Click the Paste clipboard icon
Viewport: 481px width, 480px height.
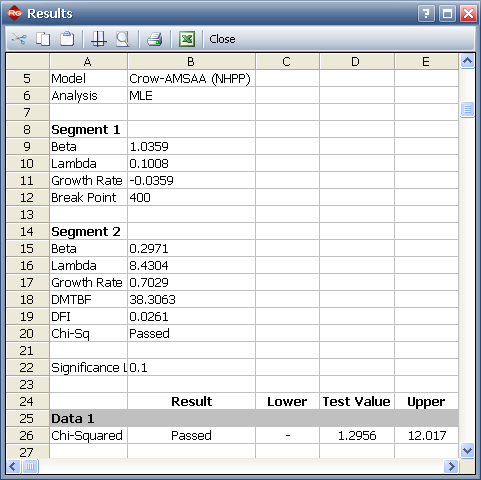(x=67, y=39)
